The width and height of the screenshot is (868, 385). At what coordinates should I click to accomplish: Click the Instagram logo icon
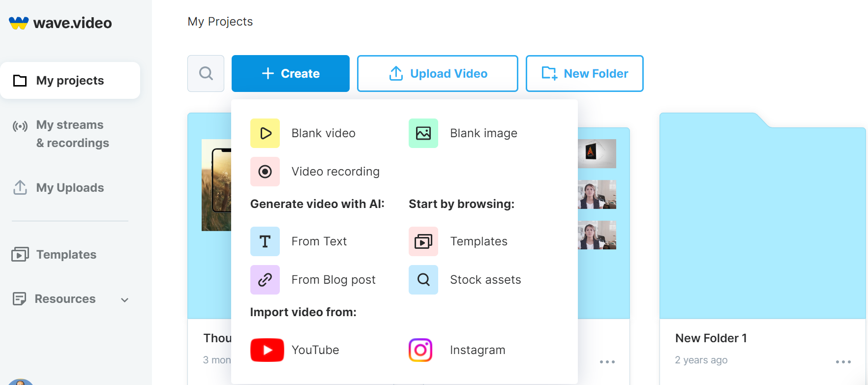click(x=420, y=350)
